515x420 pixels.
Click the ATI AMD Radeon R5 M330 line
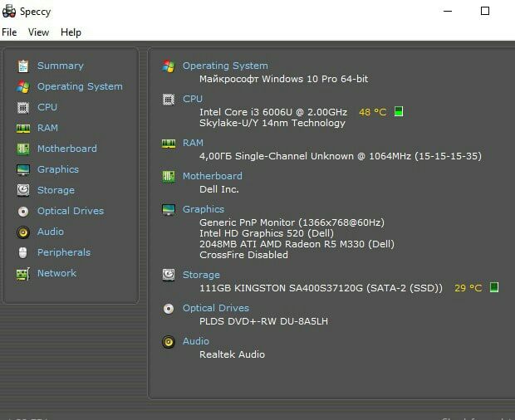coord(297,244)
